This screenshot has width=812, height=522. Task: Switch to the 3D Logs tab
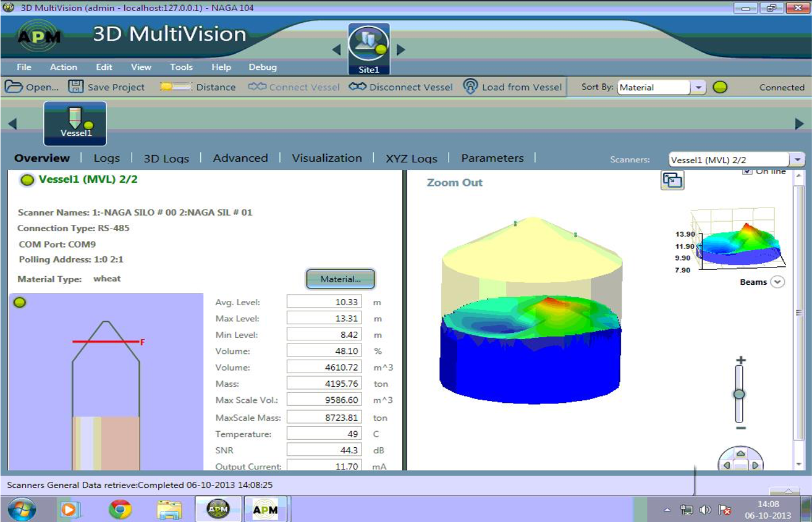(166, 158)
